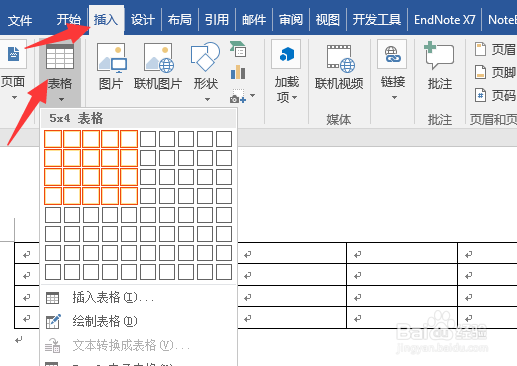Switch to the 设计 ribbon tab
The image size is (517, 366).
[143, 20]
